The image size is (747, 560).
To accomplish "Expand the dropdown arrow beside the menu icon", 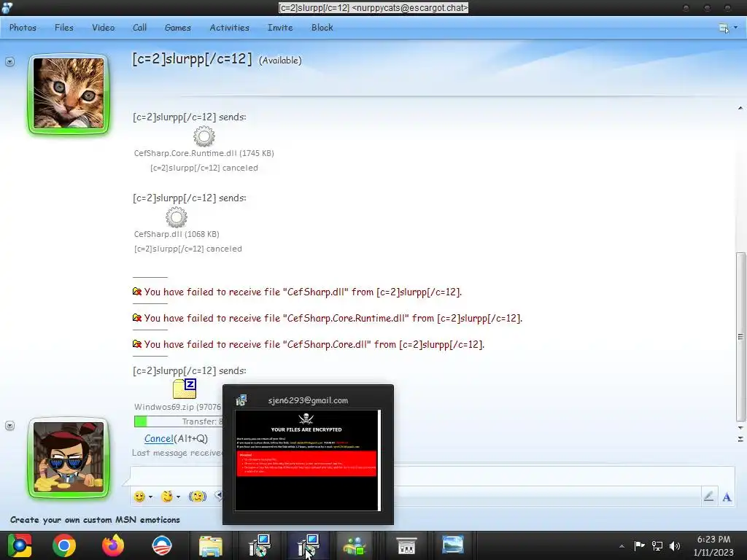I will click(736, 28).
